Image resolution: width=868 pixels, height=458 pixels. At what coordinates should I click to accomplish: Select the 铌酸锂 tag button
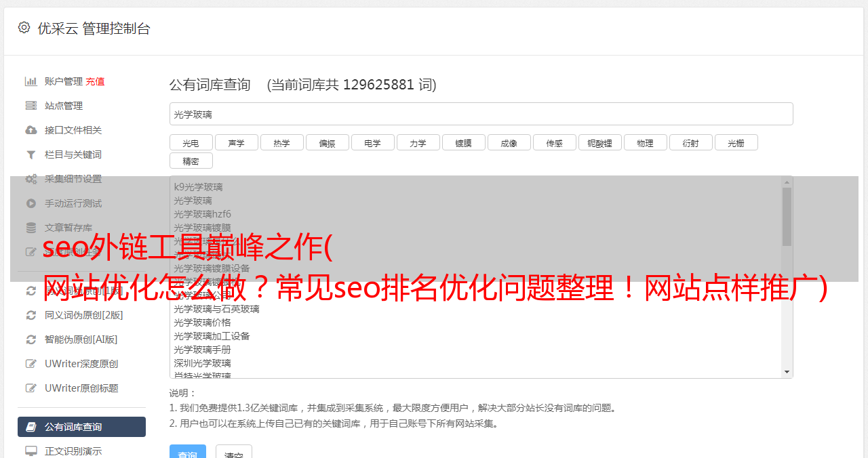(x=599, y=142)
